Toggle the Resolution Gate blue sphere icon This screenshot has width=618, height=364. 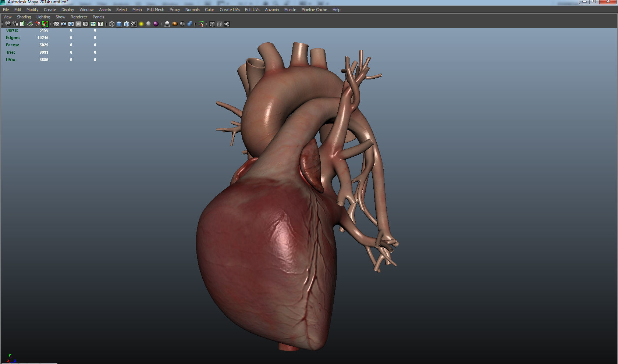(x=71, y=24)
